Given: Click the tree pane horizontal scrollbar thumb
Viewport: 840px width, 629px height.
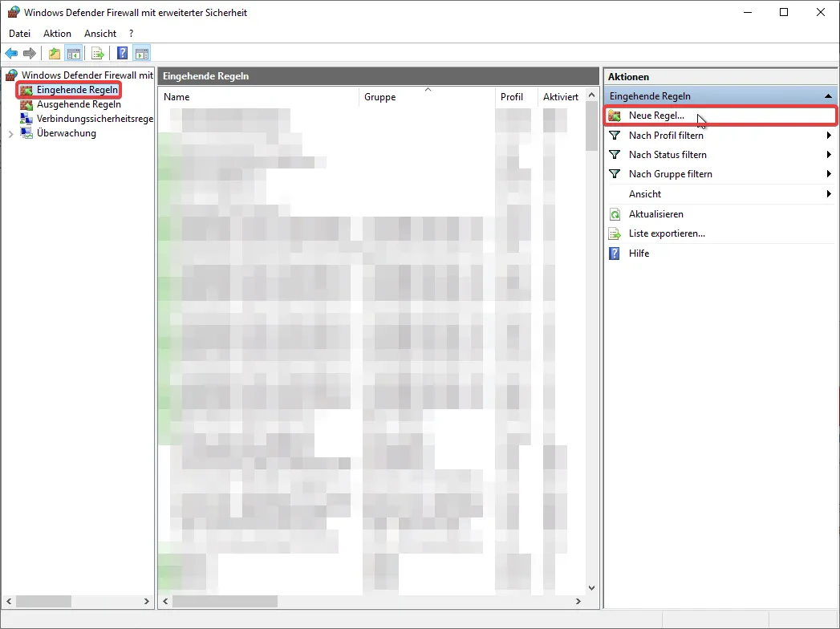Looking at the screenshot, I should 43,601.
